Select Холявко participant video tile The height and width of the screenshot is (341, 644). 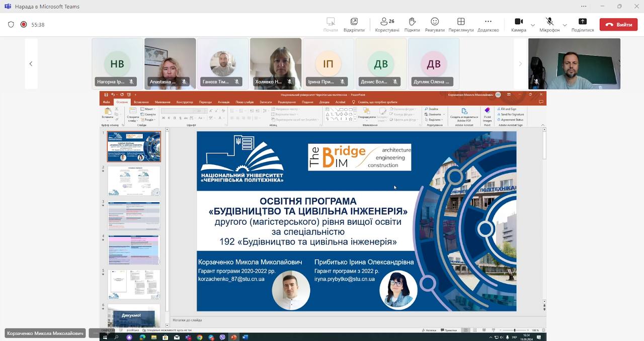276,63
